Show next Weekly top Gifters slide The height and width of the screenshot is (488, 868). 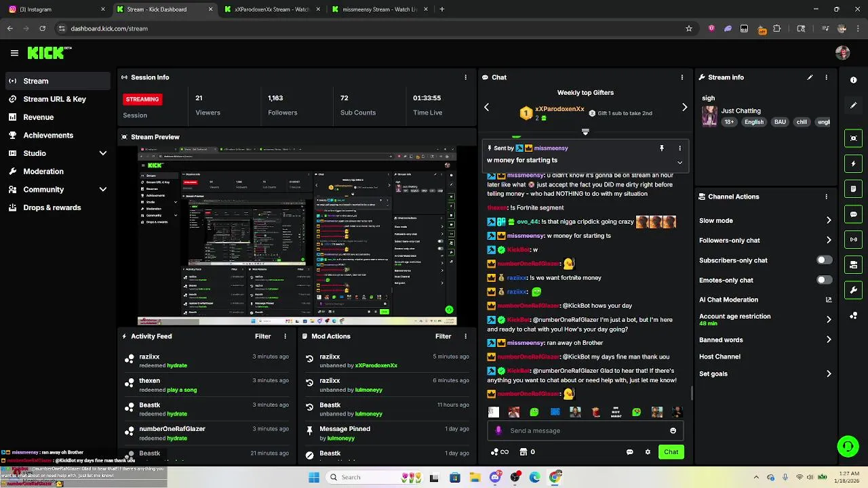click(684, 107)
